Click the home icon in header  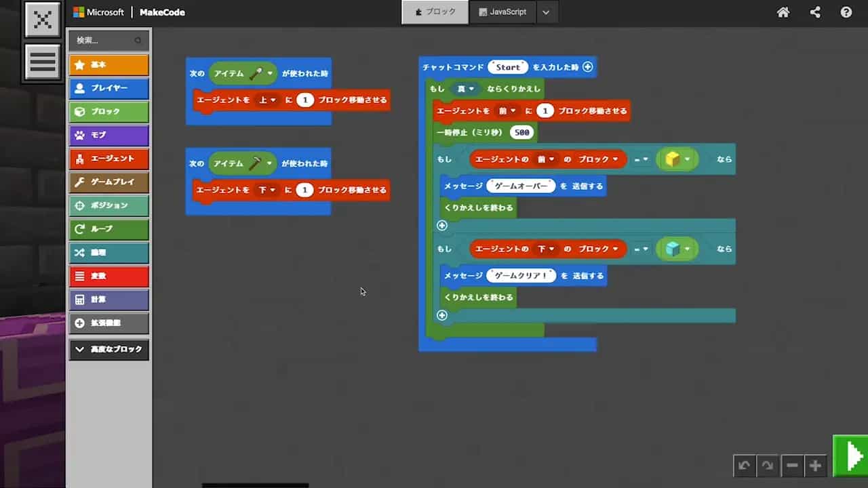pos(783,12)
